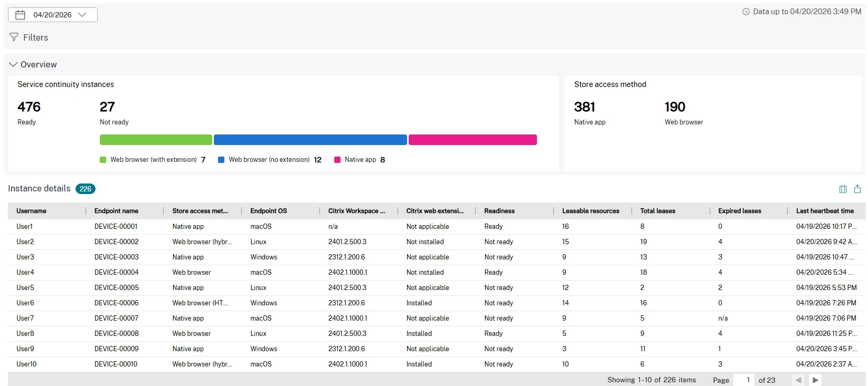
Task: Click the Showing 1-10 of 226 items text
Action: tap(652, 380)
